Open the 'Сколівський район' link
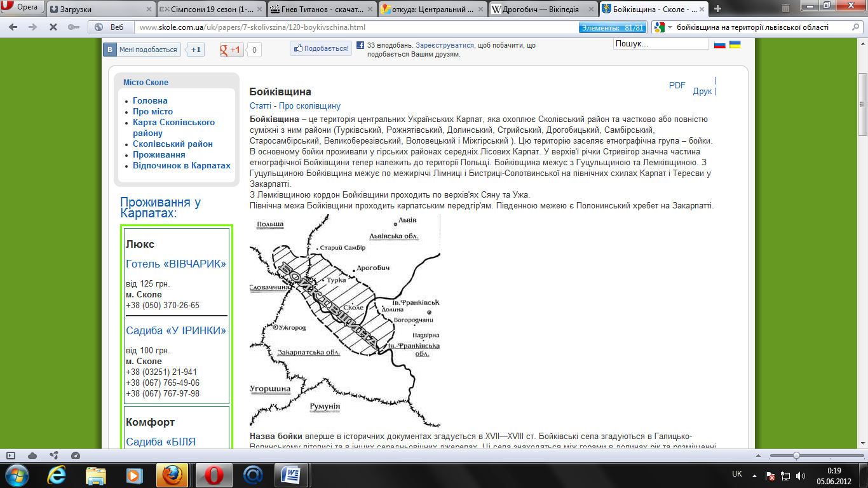The height and width of the screenshot is (488, 868). [x=173, y=144]
